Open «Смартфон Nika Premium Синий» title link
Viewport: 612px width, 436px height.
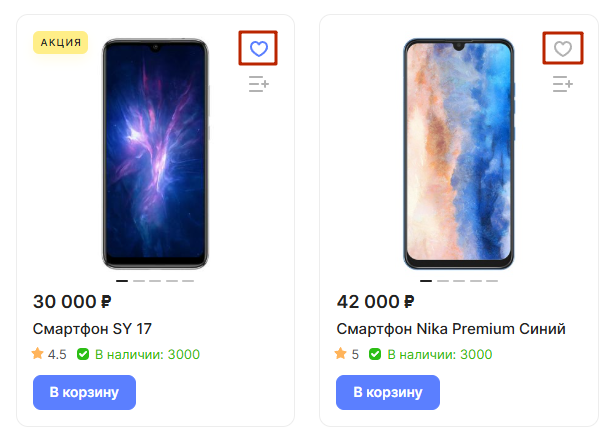click(x=451, y=329)
